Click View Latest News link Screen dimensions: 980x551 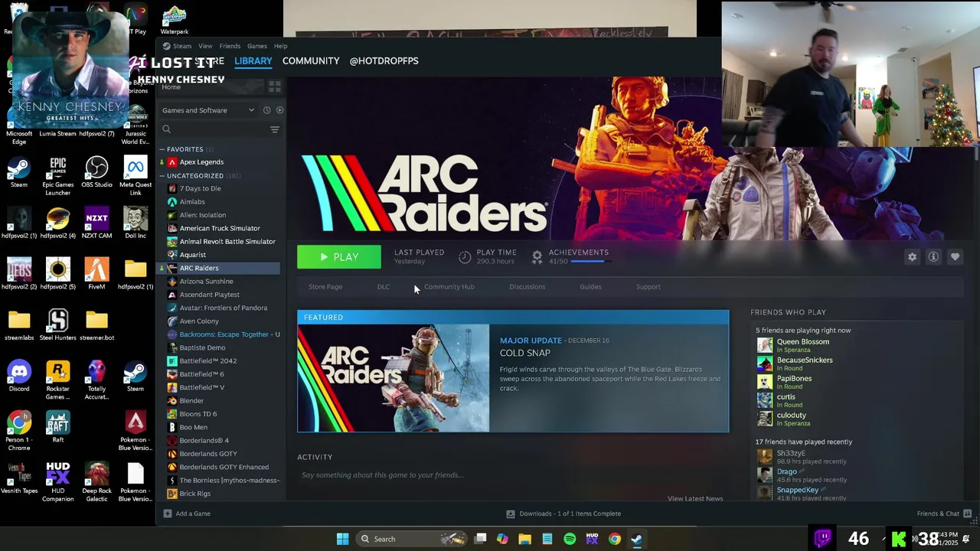point(695,499)
